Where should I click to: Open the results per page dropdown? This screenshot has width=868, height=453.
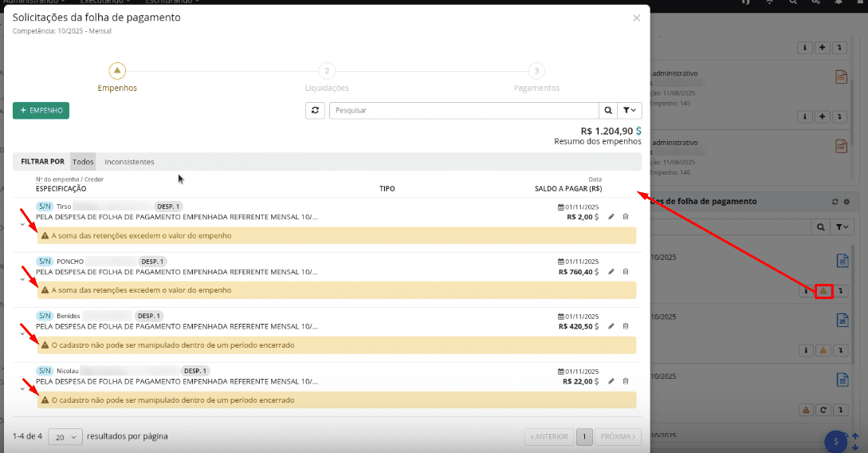(x=65, y=436)
